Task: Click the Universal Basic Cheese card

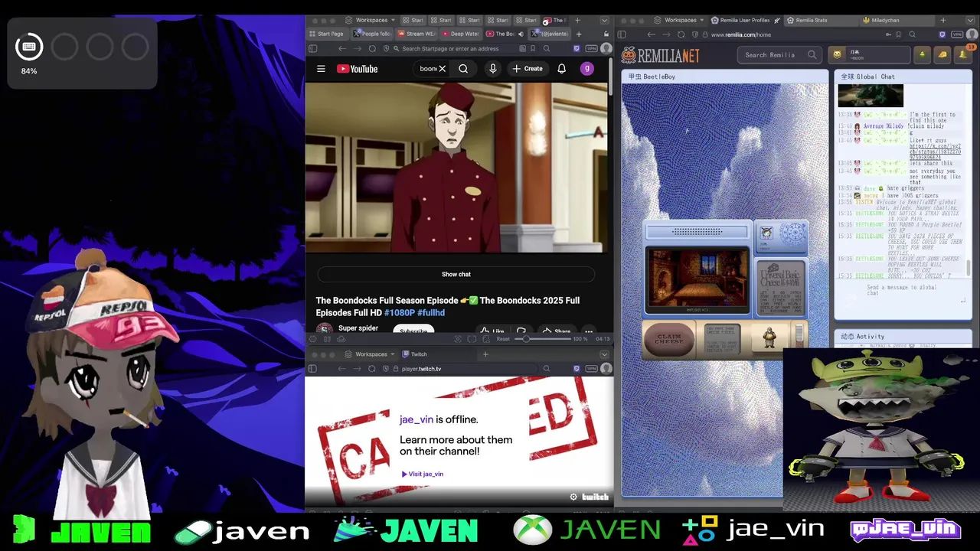Action: click(780, 289)
